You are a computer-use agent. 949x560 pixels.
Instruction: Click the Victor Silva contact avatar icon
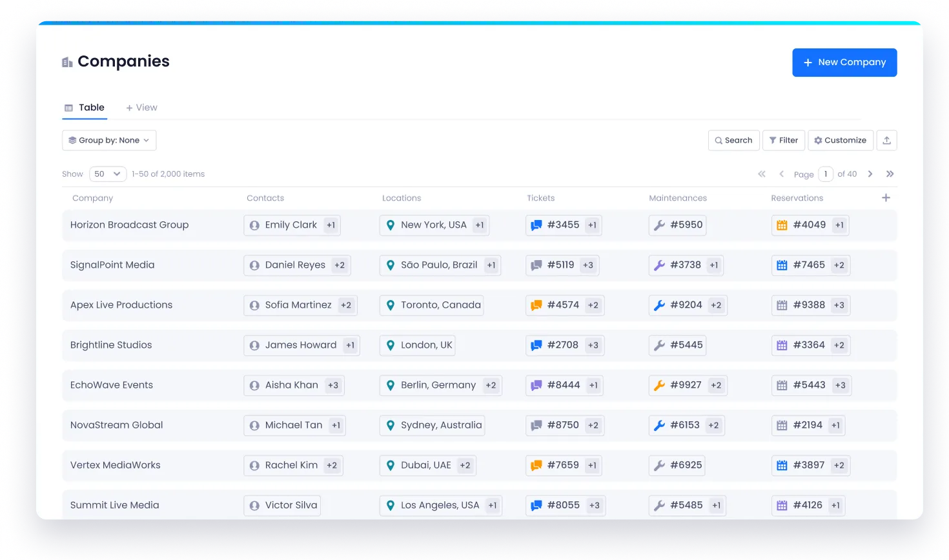point(254,505)
